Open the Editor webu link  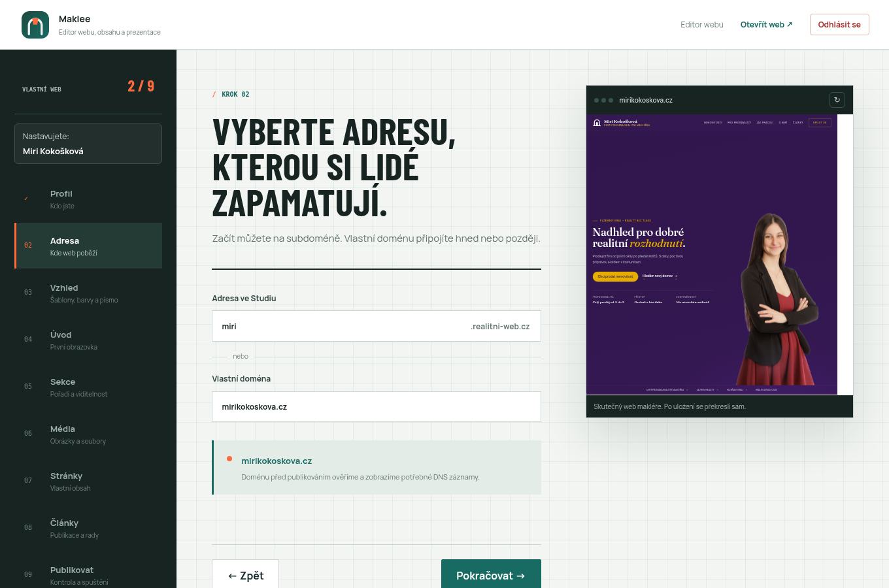701,24
